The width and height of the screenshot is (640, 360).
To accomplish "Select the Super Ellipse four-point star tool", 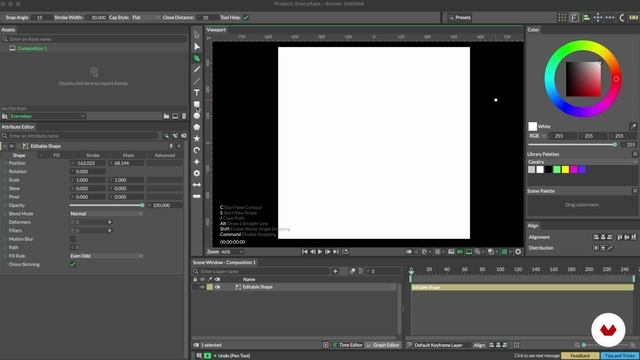I will pos(197,162).
